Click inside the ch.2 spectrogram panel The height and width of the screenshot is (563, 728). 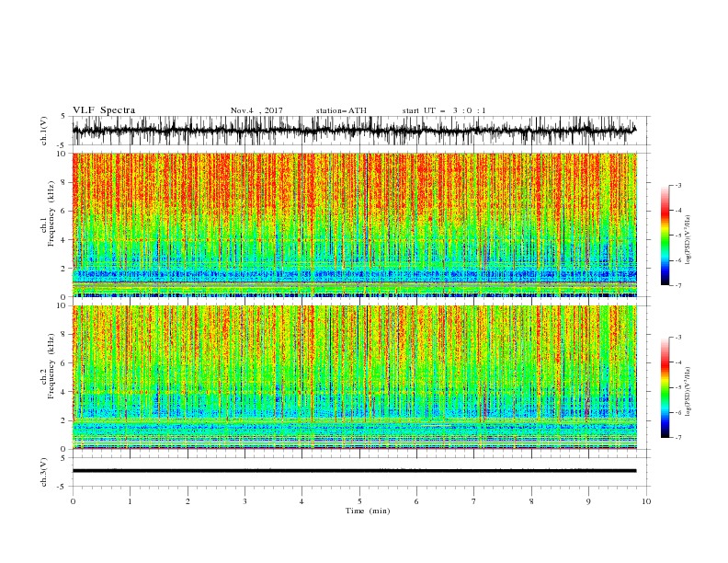click(x=355, y=377)
